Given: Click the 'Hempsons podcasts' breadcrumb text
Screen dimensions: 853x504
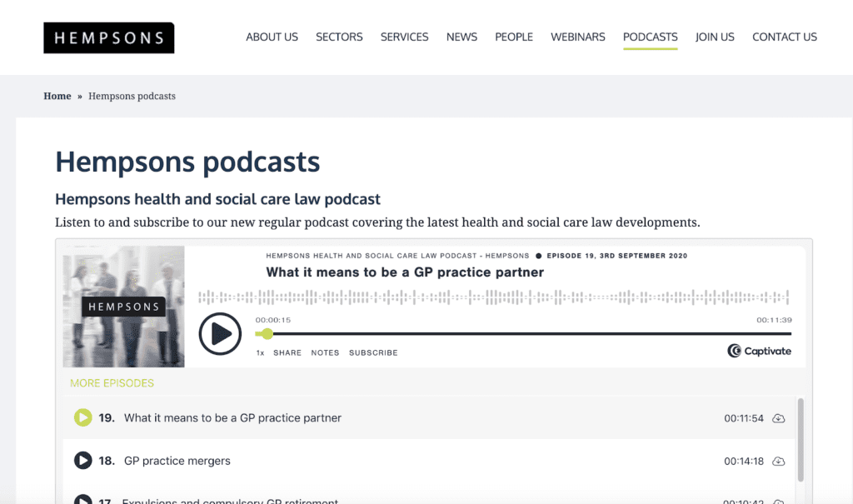Looking at the screenshot, I should [132, 96].
